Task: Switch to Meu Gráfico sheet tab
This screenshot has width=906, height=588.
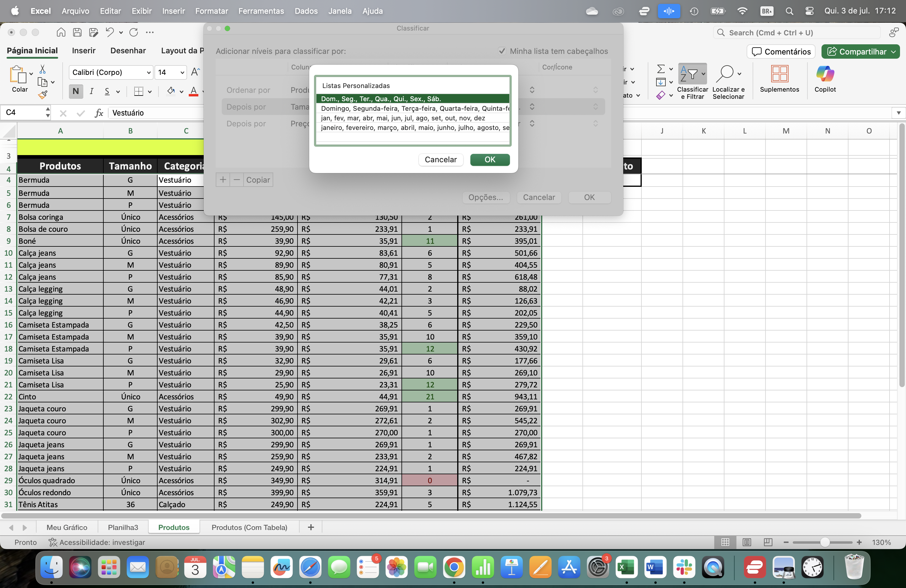Action: 67,528
